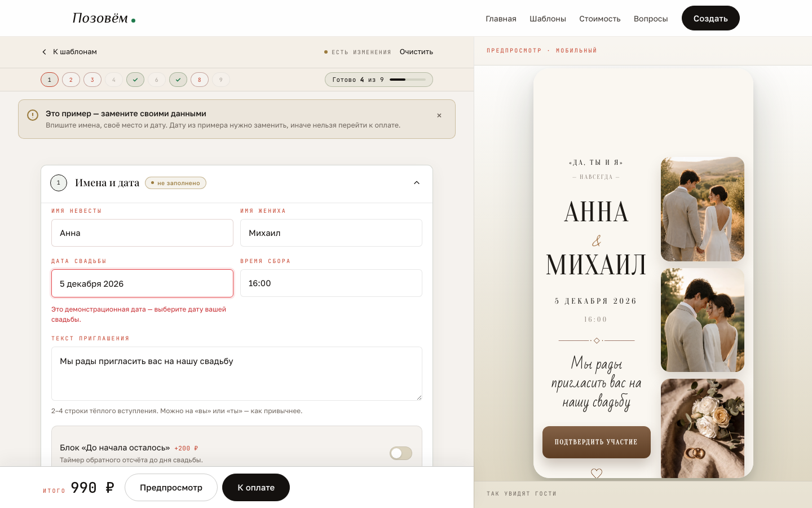Focus the Имя невесты field with Анна
The image size is (812, 508).
[142, 233]
